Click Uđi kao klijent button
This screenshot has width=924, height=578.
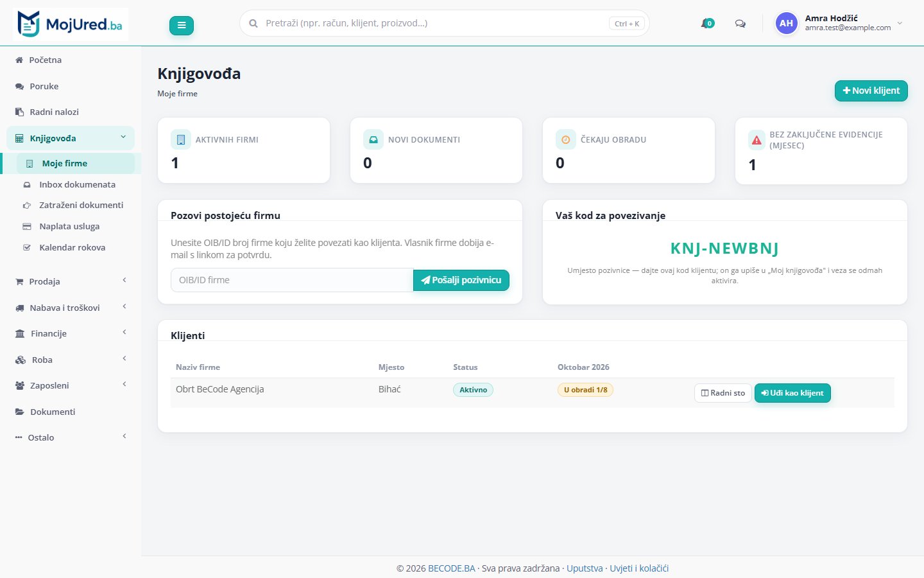click(792, 393)
